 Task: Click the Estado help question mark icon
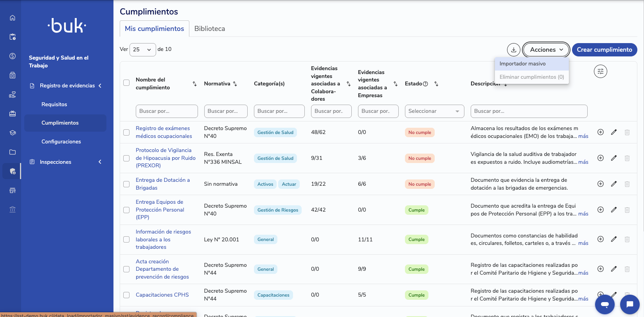pos(426,84)
